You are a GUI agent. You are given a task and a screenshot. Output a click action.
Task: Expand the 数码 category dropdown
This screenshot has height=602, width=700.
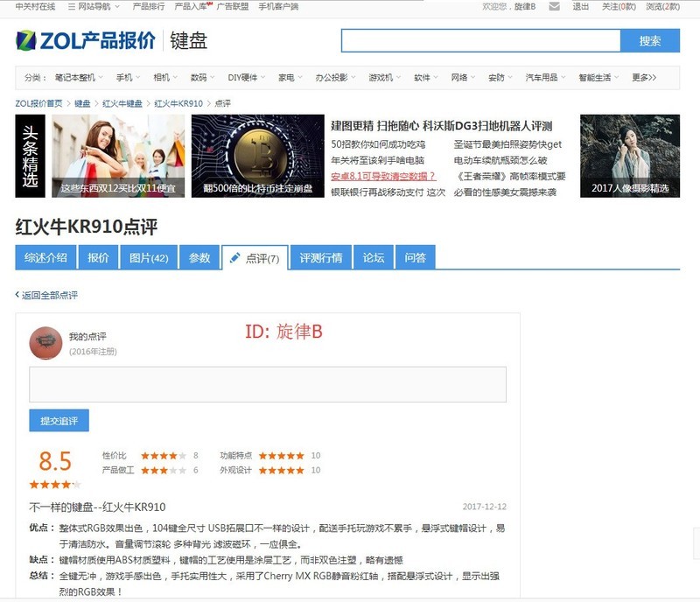[x=202, y=78]
